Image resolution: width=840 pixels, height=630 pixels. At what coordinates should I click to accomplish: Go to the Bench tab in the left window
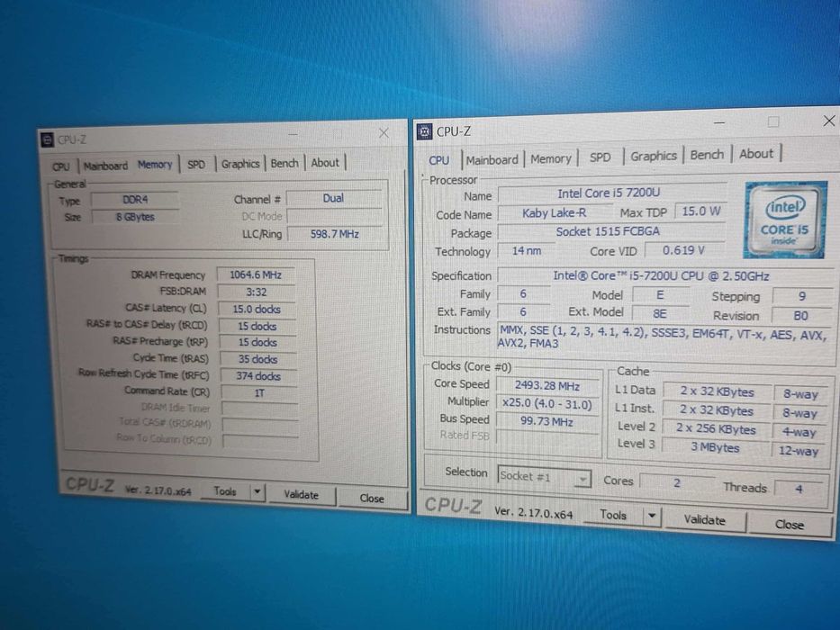tap(285, 163)
